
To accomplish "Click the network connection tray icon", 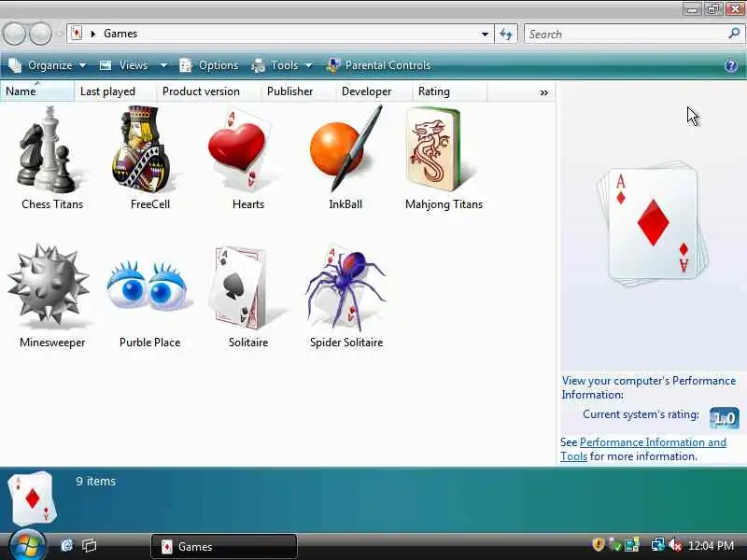I will [658, 545].
